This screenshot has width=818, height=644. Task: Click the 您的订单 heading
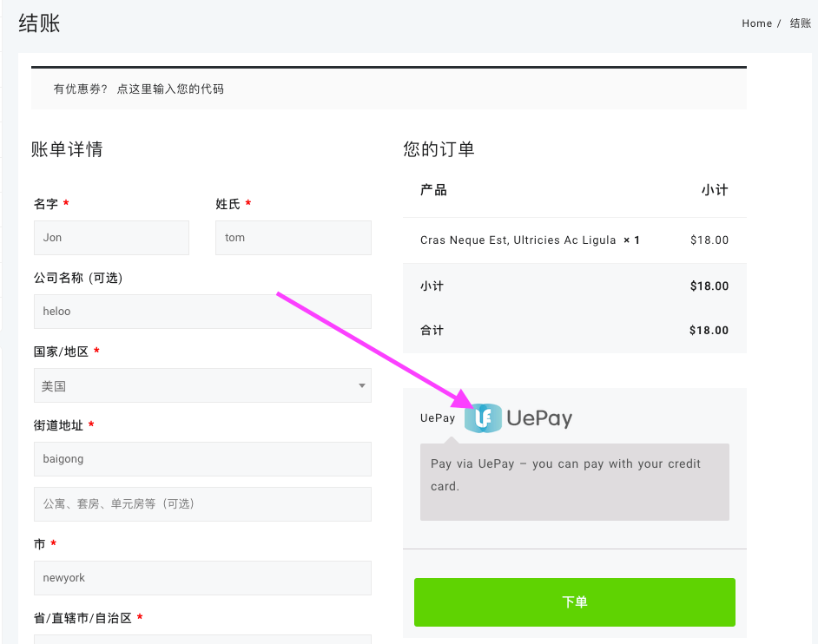click(x=439, y=149)
